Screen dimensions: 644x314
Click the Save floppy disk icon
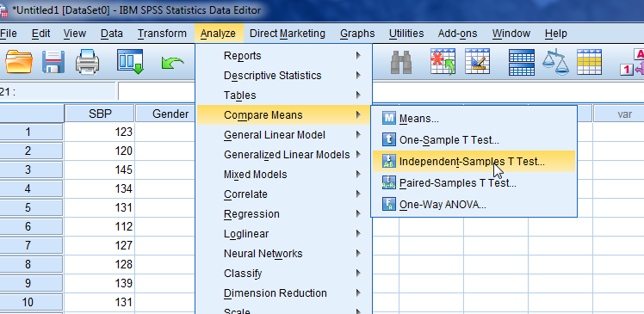point(53,62)
